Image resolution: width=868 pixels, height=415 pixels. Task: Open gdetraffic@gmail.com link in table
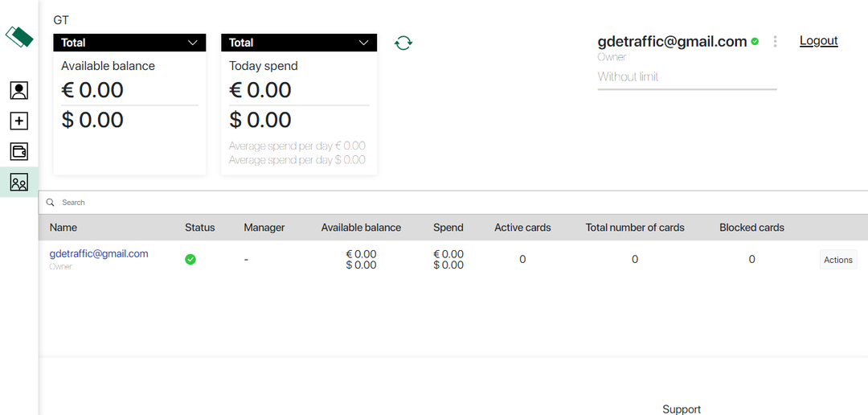(x=99, y=253)
